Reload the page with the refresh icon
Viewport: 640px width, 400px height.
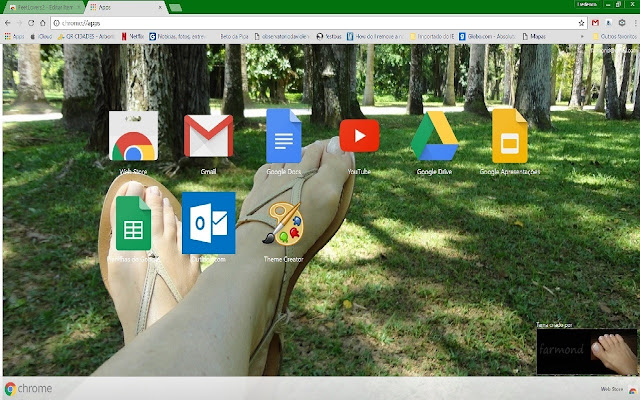[31, 23]
